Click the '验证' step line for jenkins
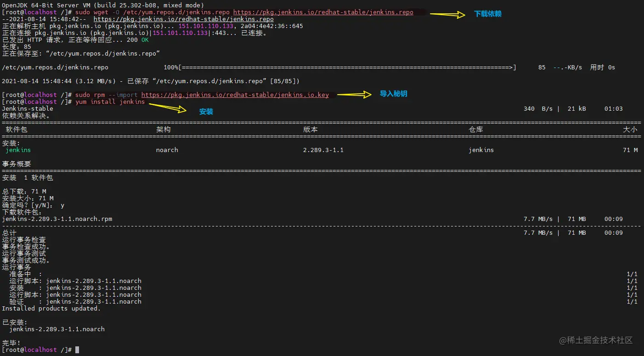The height and width of the screenshot is (356, 644). tap(75, 302)
